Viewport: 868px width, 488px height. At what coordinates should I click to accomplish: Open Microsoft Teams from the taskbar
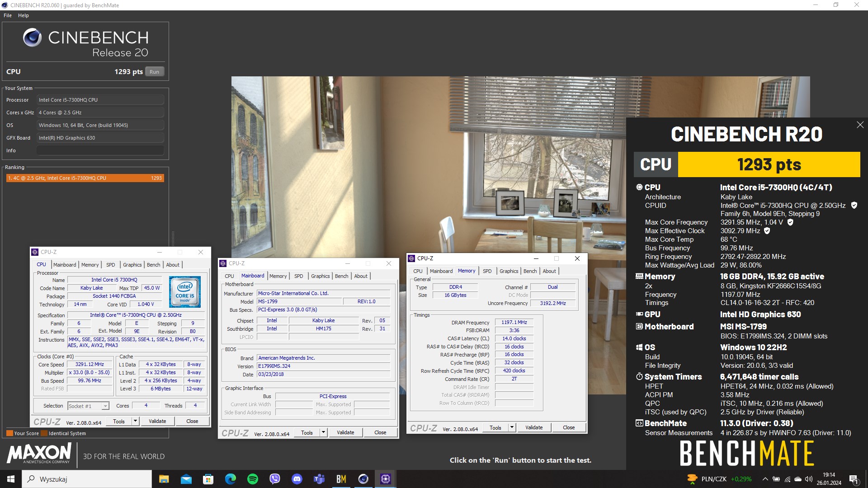(319, 479)
